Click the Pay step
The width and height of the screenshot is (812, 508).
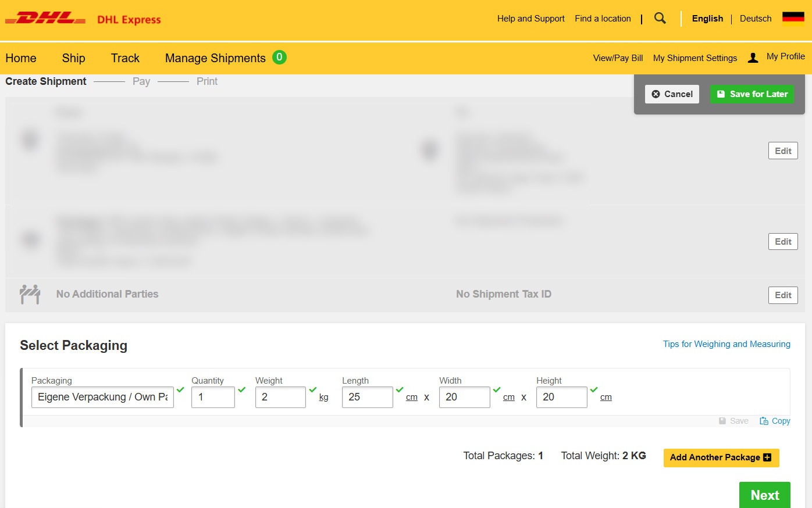point(141,81)
